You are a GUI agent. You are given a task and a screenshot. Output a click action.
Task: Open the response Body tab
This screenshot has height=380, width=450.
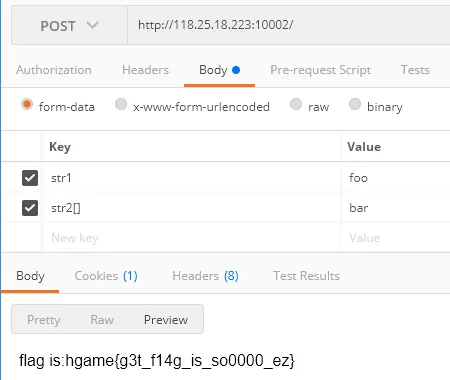coord(30,276)
